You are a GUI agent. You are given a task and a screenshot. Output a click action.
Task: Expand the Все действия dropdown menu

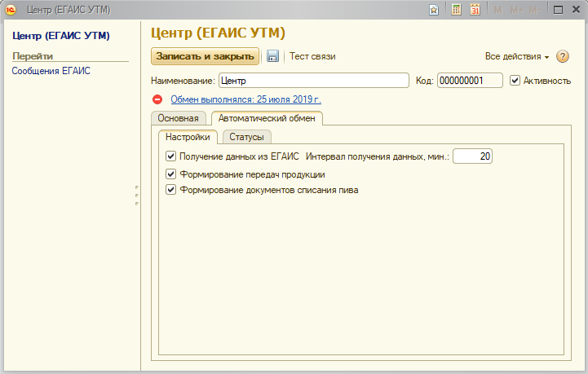coord(517,56)
